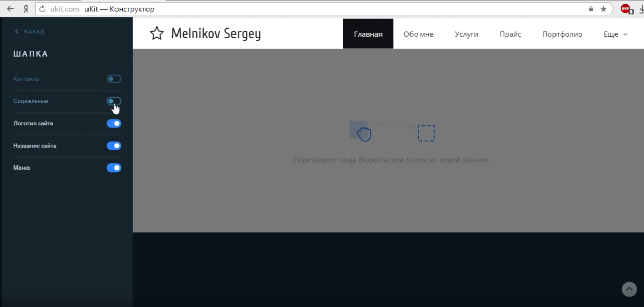This screenshot has width=644, height=307.
Task: Go to the Портфолио page
Action: (562, 34)
